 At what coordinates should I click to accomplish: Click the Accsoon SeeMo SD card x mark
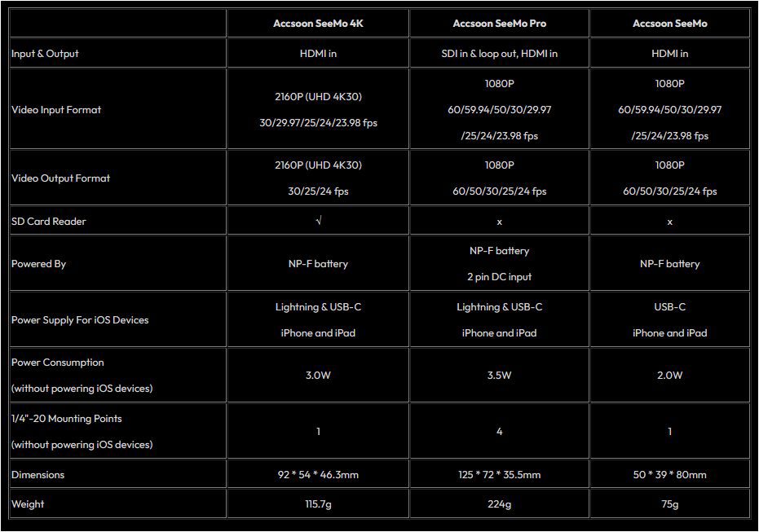coord(669,222)
